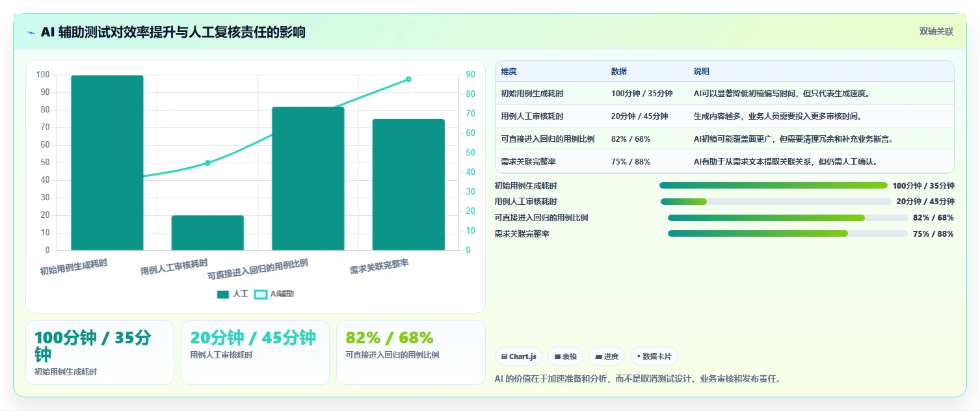Click the 75% / 88% progress row value
This screenshot has height=411, width=980.
[x=933, y=234]
